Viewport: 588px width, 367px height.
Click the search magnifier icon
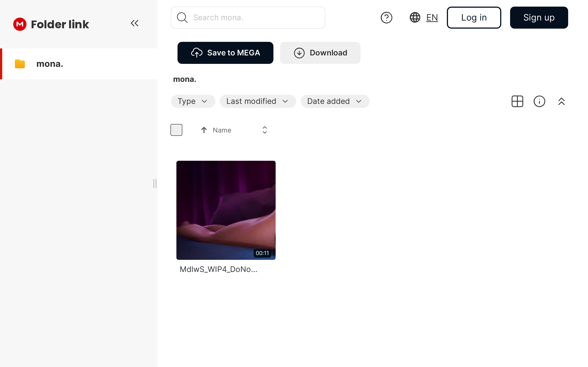(182, 18)
